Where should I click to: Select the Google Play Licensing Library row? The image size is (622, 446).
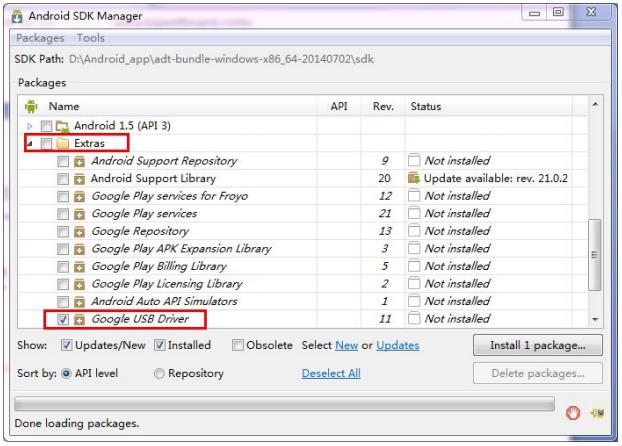pos(302,284)
